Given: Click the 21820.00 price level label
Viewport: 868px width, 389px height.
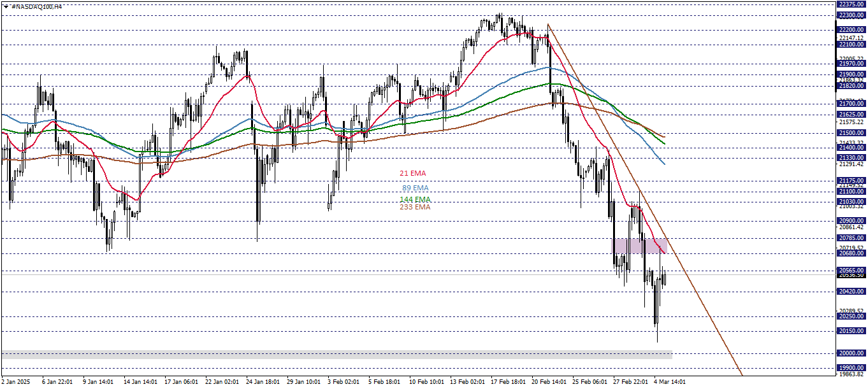Looking at the screenshot, I should coord(851,85).
